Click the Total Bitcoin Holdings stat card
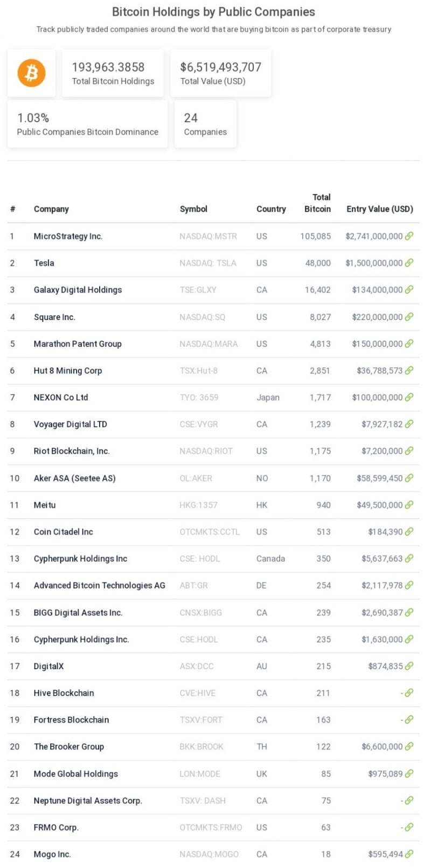The height and width of the screenshot is (868, 431). click(113, 73)
